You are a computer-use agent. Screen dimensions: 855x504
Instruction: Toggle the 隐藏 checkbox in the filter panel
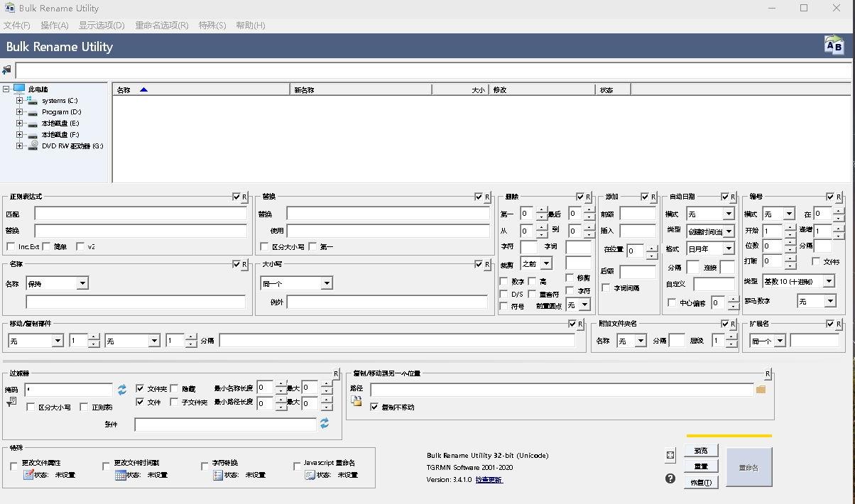point(174,388)
